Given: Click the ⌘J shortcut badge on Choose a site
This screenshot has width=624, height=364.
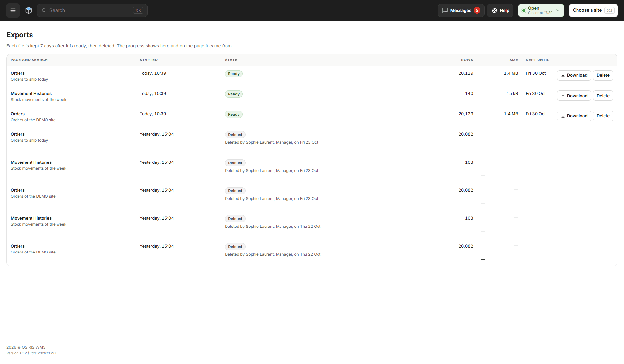Looking at the screenshot, I should coord(609,10).
